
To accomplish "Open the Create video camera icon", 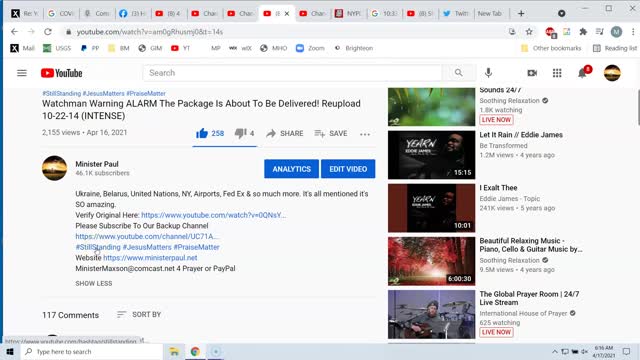I will 532,73.
